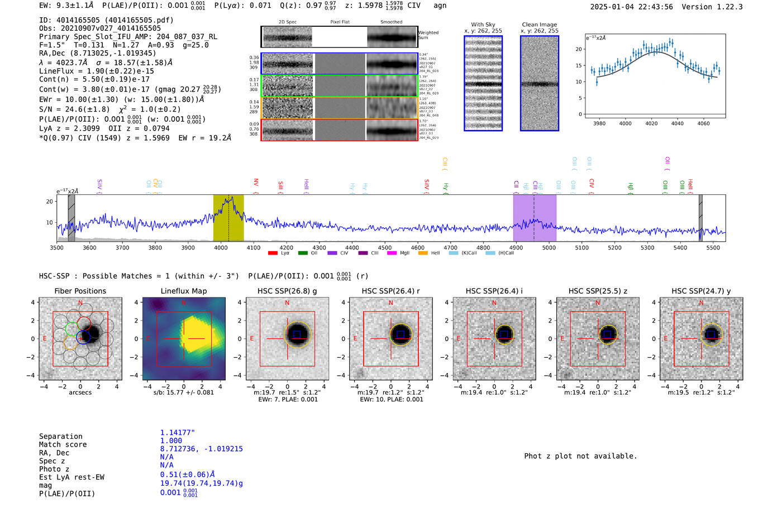Open the Clean Image fiber cutout

tap(540, 83)
